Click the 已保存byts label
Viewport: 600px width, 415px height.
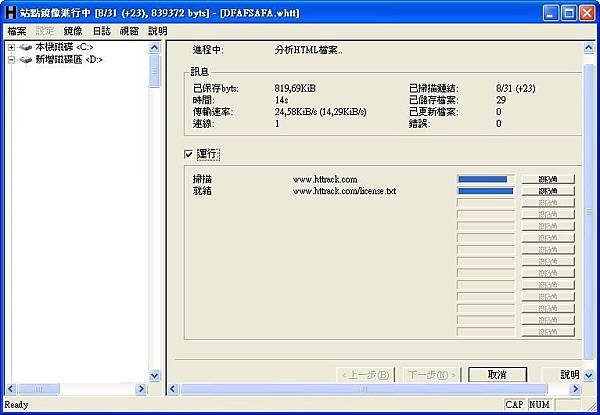point(215,88)
